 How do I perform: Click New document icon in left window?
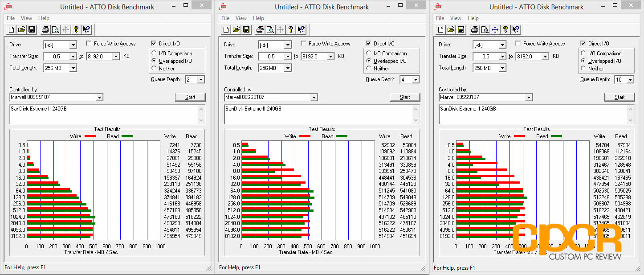click(11, 29)
